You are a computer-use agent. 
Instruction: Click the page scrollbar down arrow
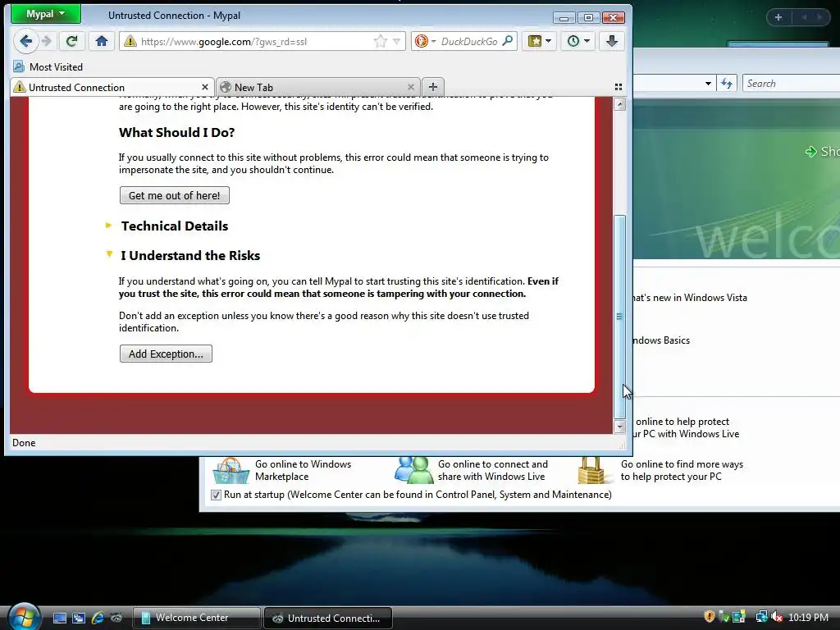point(620,427)
